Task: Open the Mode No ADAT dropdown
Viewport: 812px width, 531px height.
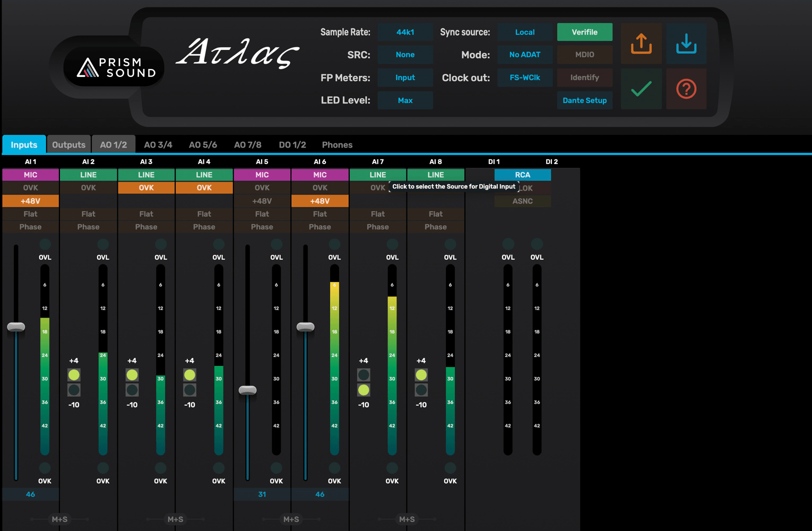Action: click(525, 55)
